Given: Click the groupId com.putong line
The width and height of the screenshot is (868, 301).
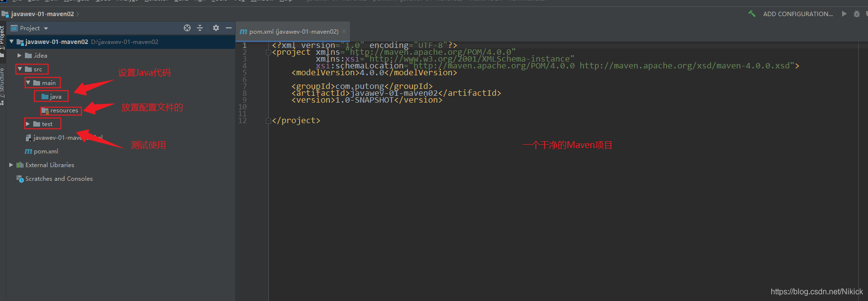Looking at the screenshot, I should pyautogui.click(x=362, y=86).
